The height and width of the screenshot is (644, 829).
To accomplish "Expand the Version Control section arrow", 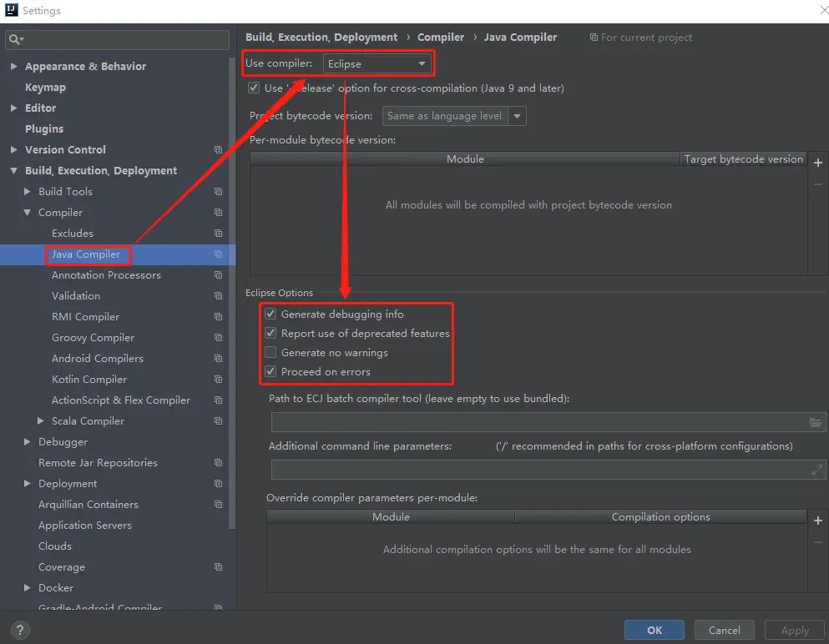I will coord(13,149).
